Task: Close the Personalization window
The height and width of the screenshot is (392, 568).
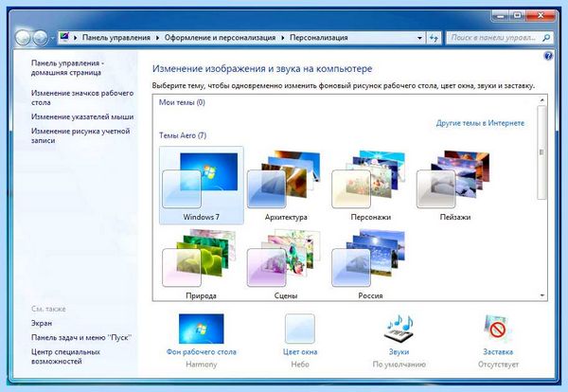Action: 541,15
